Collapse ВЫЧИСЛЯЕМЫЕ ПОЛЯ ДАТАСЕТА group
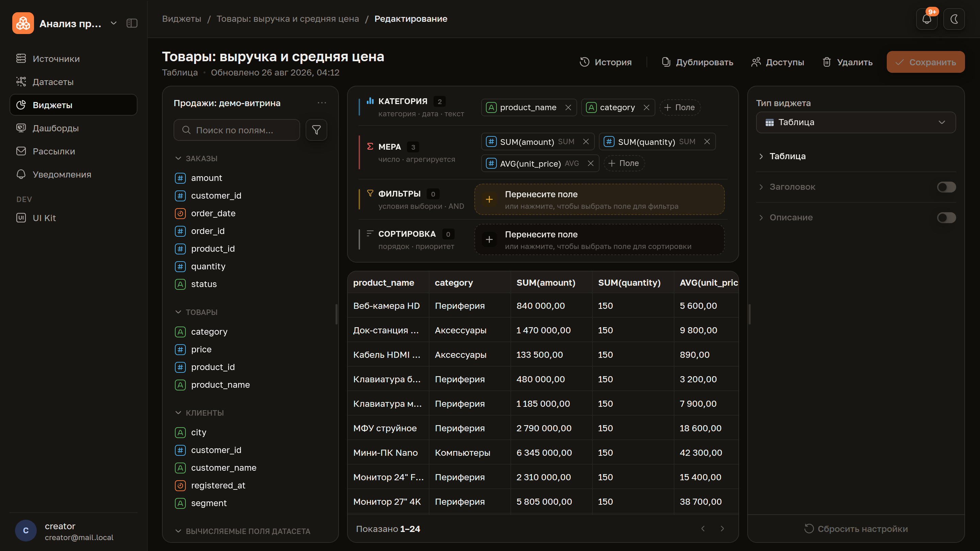 [242, 531]
